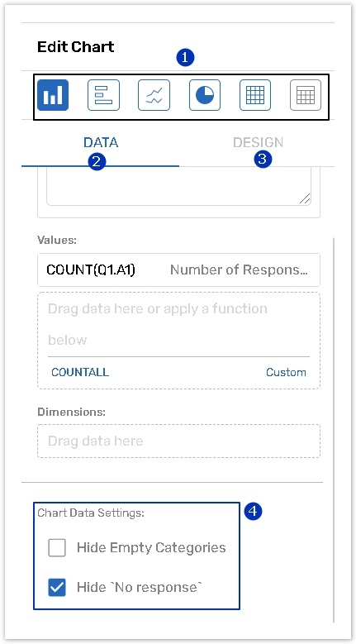Click the text area above Values
This screenshot has height=644, width=356.
(x=178, y=186)
